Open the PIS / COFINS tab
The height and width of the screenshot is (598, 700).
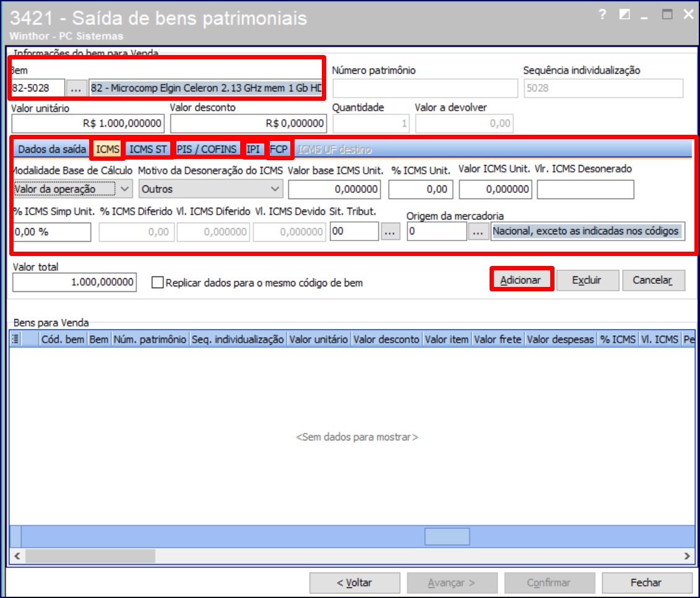(x=206, y=150)
